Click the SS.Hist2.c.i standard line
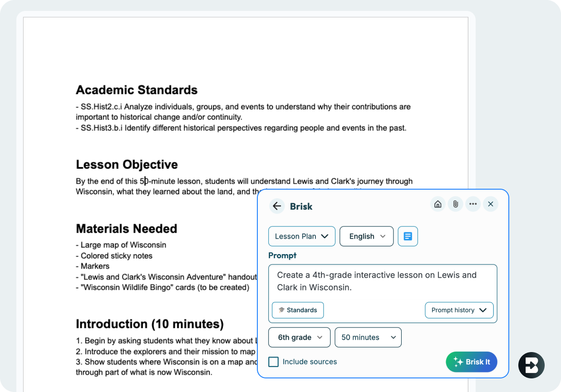The width and height of the screenshot is (561, 392). [x=243, y=112]
